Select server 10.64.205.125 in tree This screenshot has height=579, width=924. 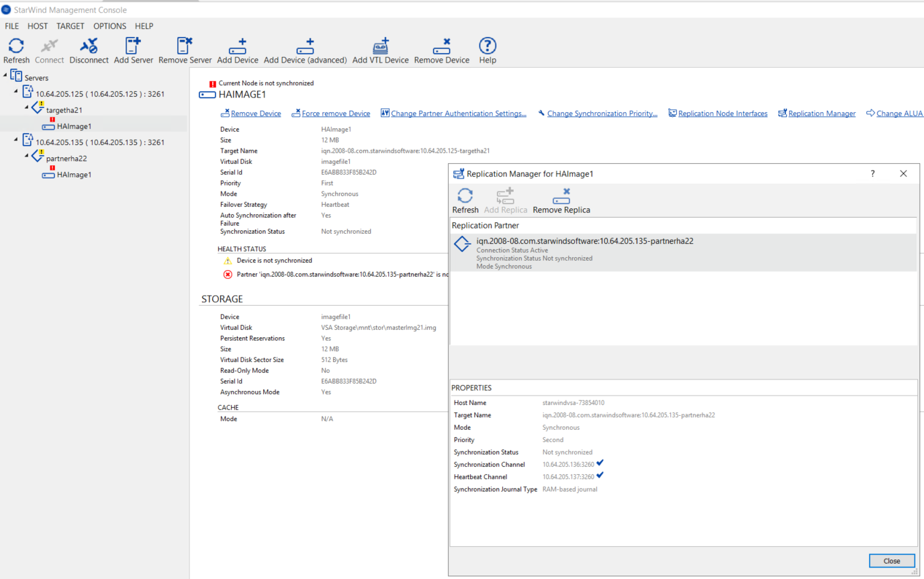tap(100, 94)
